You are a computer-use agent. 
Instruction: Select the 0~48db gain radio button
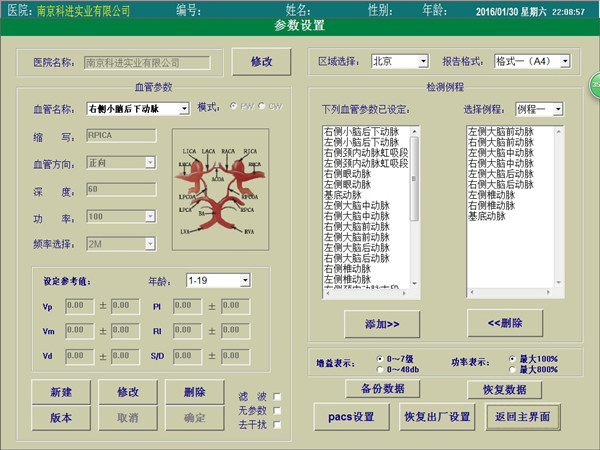379,368
